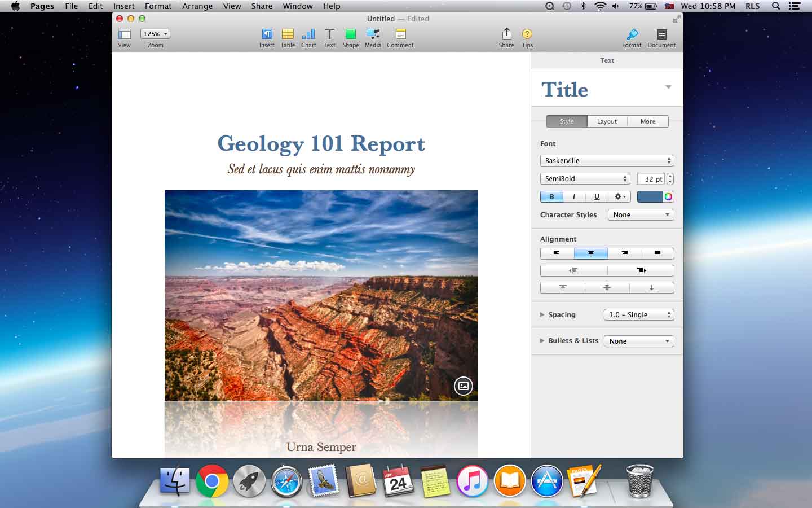Open the Character Styles dropdown

tap(641, 215)
